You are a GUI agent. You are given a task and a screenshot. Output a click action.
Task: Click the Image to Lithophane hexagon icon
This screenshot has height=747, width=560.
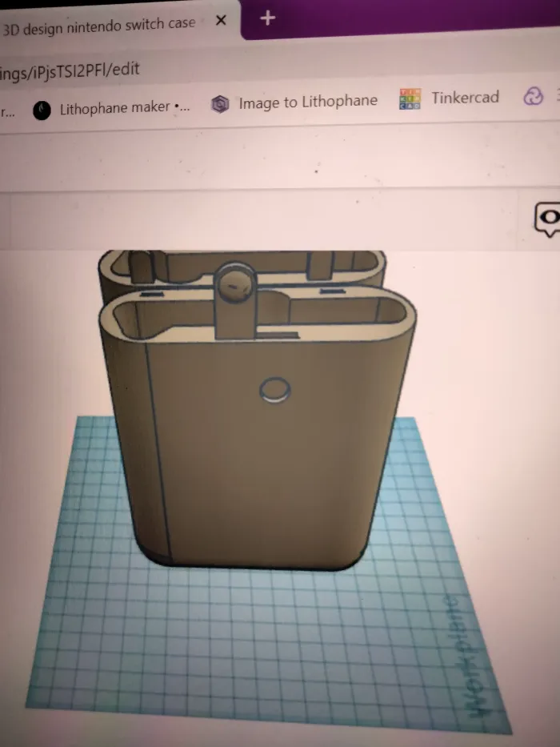pyautogui.click(x=220, y=104)
